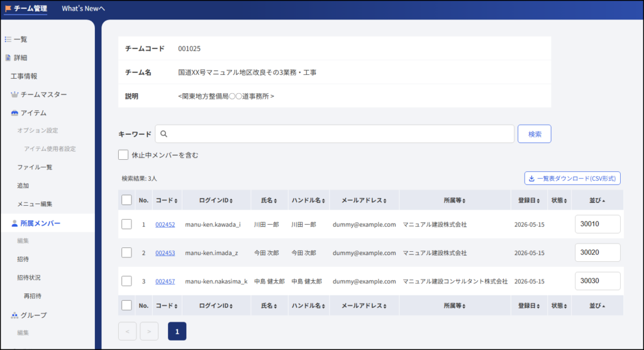The width and height of the screenshot is (644, 350).
Task: Click team code value 001025
Action: [189, 48]
